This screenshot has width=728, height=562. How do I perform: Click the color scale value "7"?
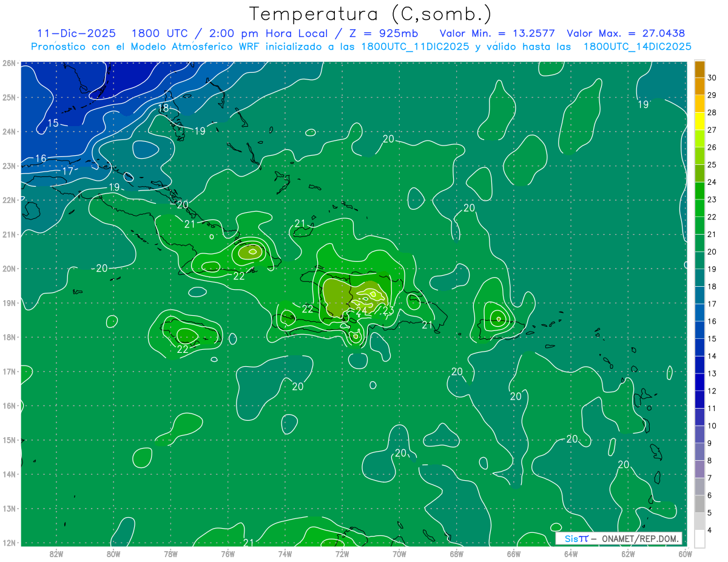tap(709, 478)
